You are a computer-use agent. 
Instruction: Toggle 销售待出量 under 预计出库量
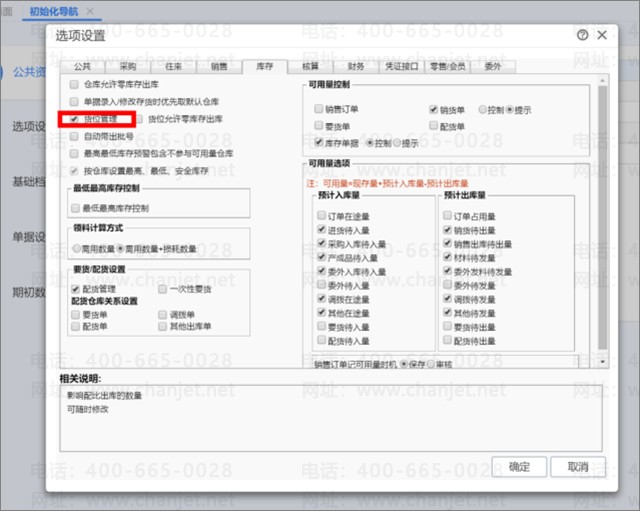[447, 230]
